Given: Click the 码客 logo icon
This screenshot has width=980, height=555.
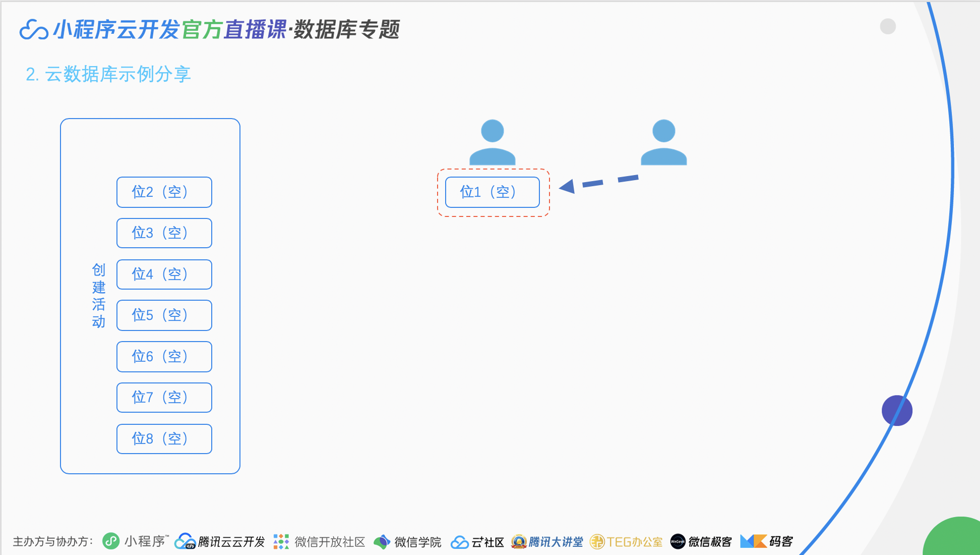Looking at the screenshot, I should pyautogui.click(x=753, y=541).
